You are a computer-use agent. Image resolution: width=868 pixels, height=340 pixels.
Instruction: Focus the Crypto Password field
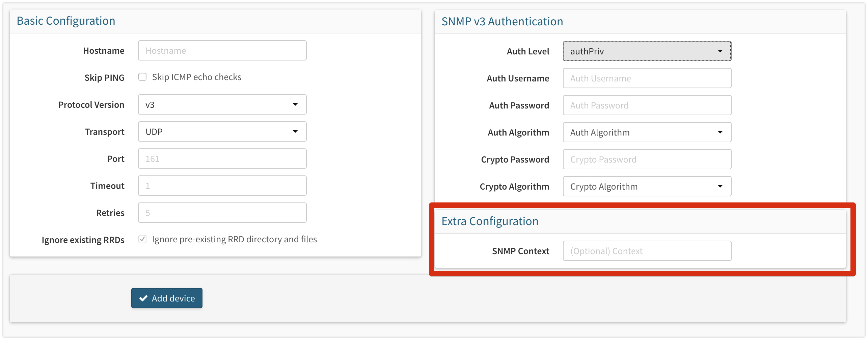tap(647, 159)
